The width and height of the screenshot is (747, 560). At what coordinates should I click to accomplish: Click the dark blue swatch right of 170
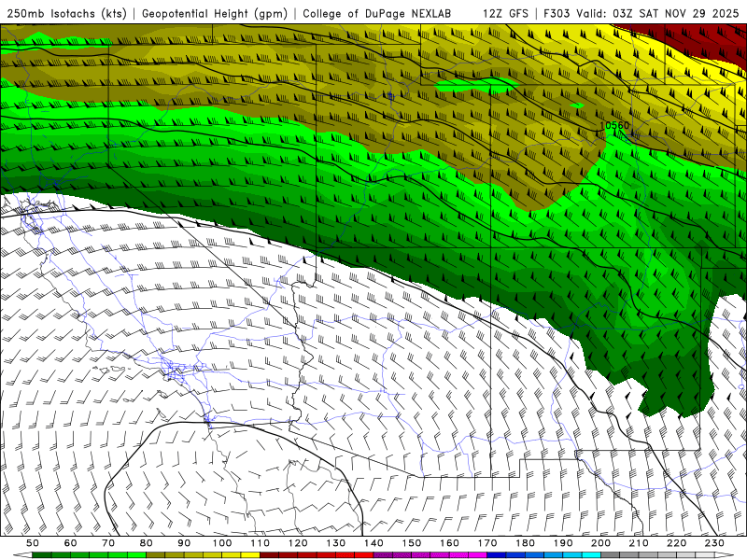click(497, 555)
